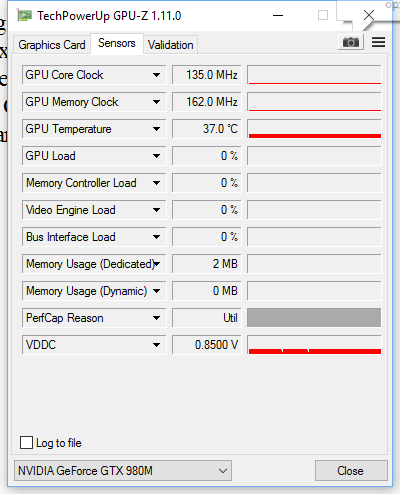400x494 pixels.
Task: Expand the GPU Core Clock dropdown arrow
Action: point(156,75)
